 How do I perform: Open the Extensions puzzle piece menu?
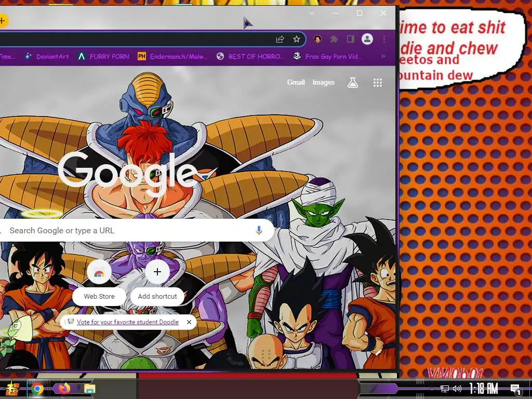pyautogui.click(x=334, y=39)
